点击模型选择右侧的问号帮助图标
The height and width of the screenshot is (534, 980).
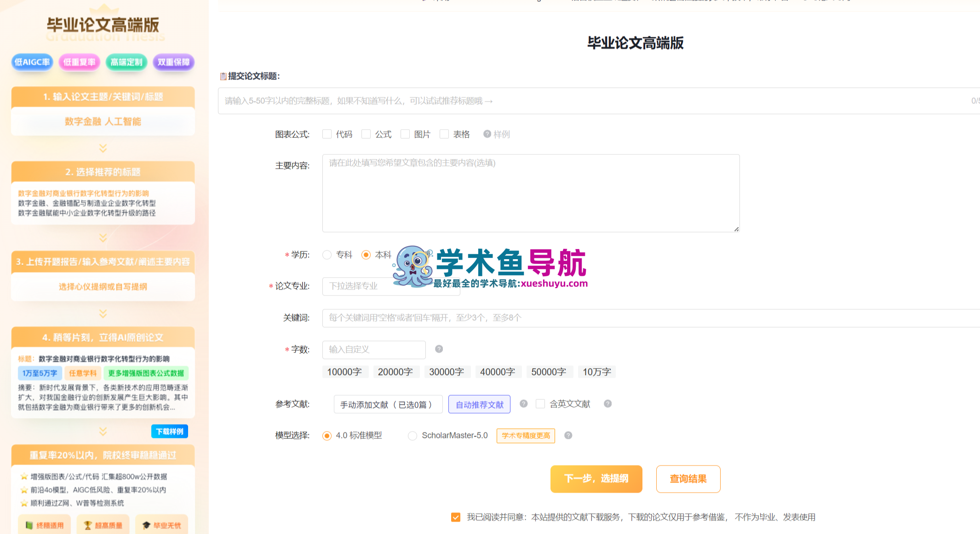click(x=567, y=435)
